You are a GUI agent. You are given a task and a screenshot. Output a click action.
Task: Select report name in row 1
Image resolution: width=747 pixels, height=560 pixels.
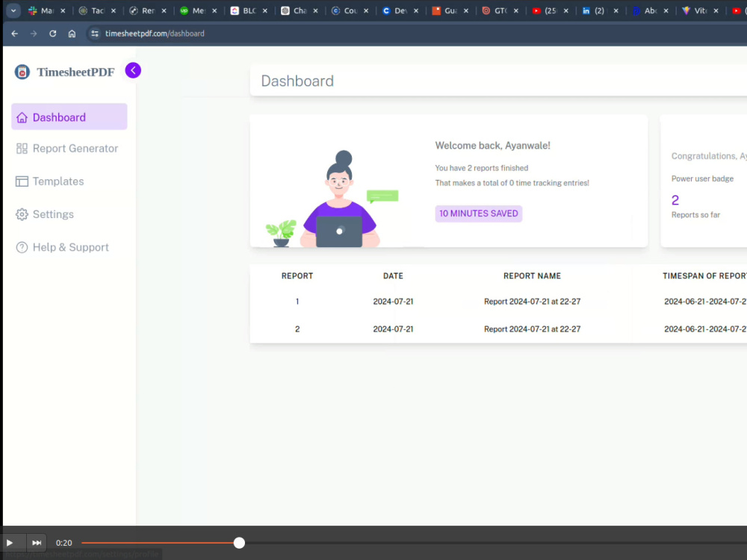click(x=532, y=302)
